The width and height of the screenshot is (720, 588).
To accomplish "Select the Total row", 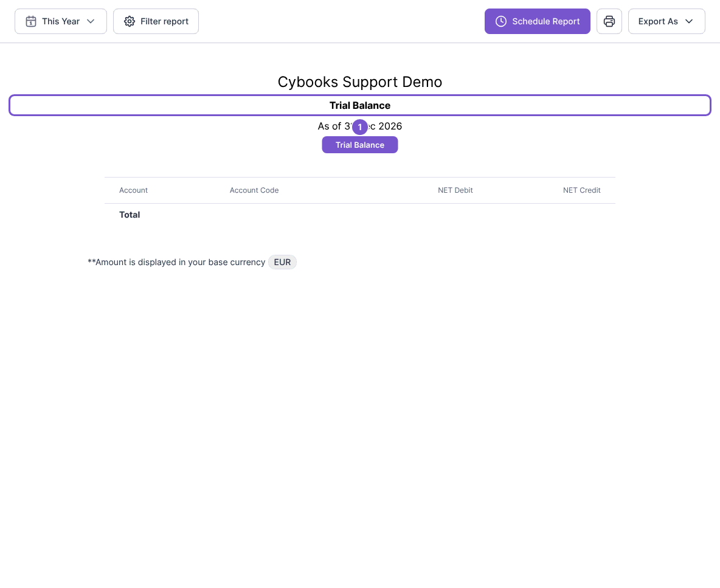I will coord(360,215).
